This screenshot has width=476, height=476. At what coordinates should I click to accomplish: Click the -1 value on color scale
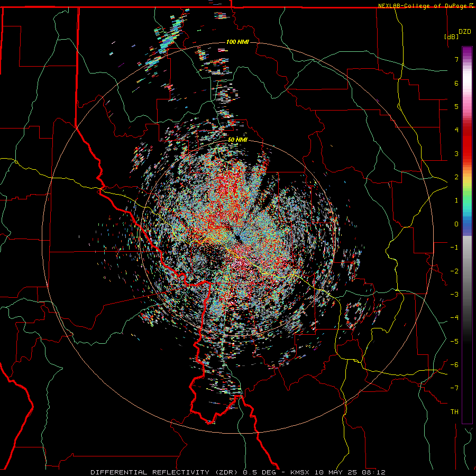[x=454, y=248]
